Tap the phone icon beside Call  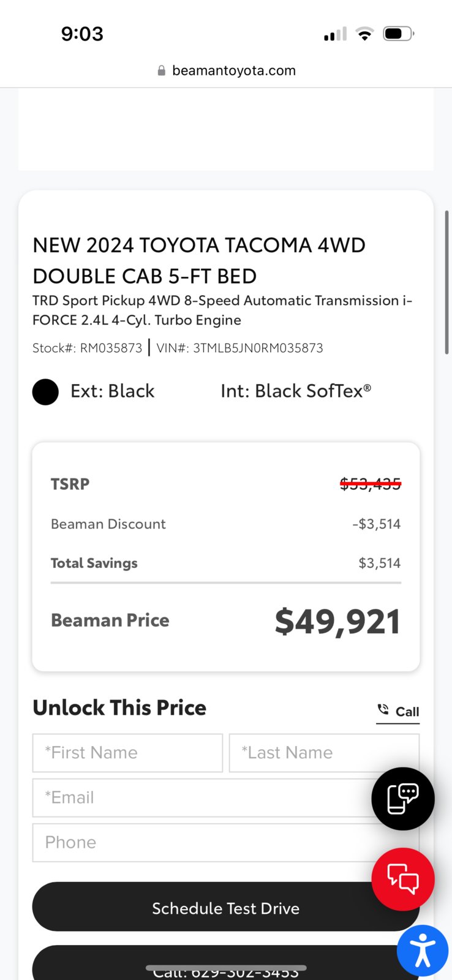coord(383,709)
